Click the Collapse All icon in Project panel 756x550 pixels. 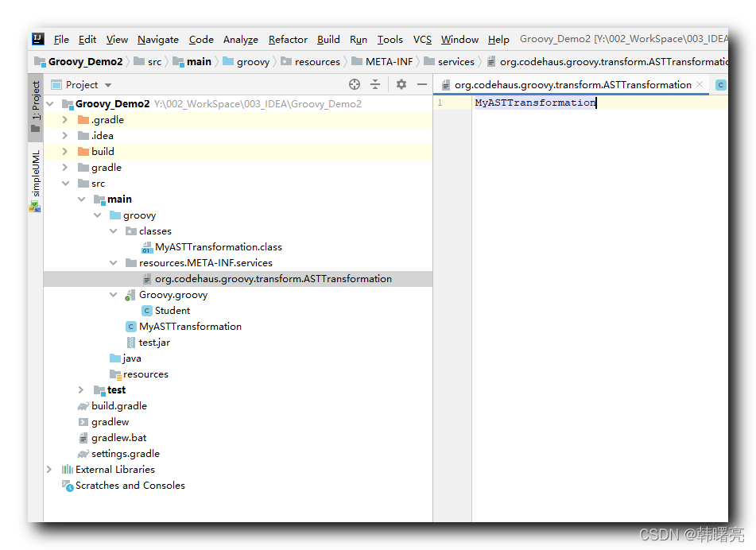[375, 84]
